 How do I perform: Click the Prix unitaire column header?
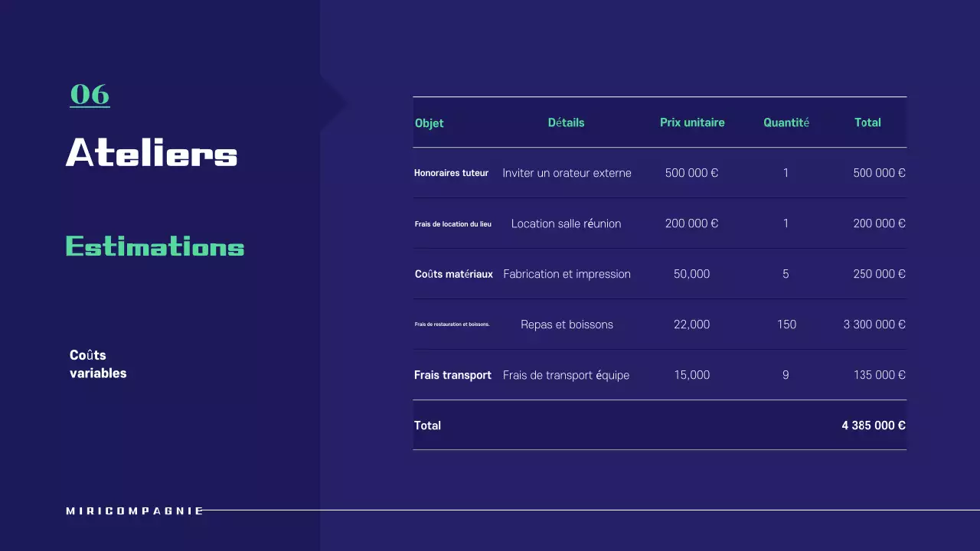click(692, 122)
